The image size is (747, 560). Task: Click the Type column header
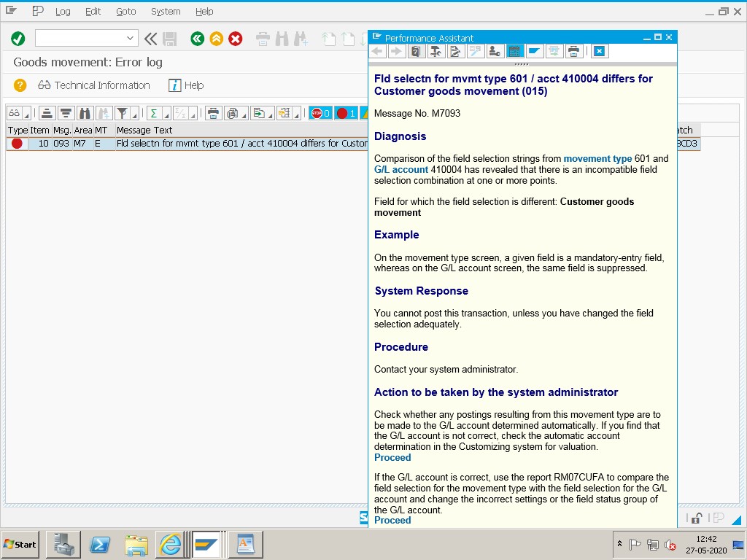tap(18, 130)
